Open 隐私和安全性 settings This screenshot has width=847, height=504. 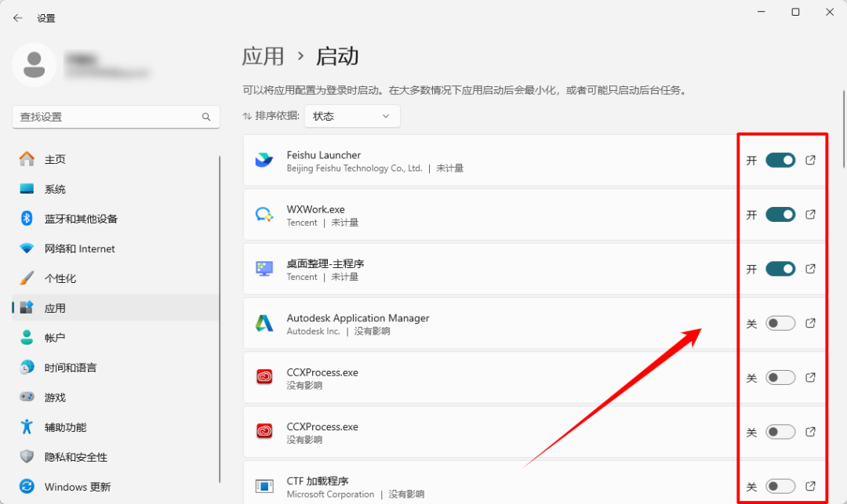click(115, 457)
